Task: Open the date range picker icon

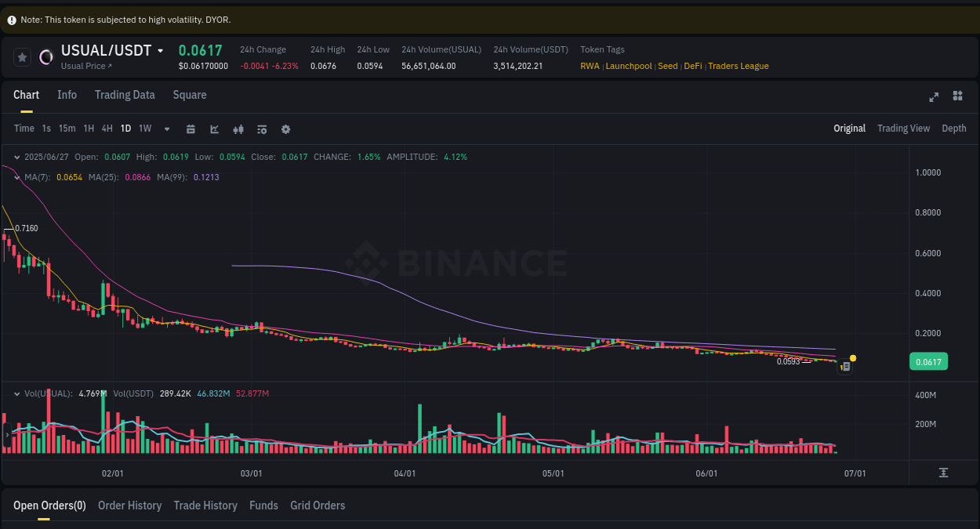Action: (191, 129)
